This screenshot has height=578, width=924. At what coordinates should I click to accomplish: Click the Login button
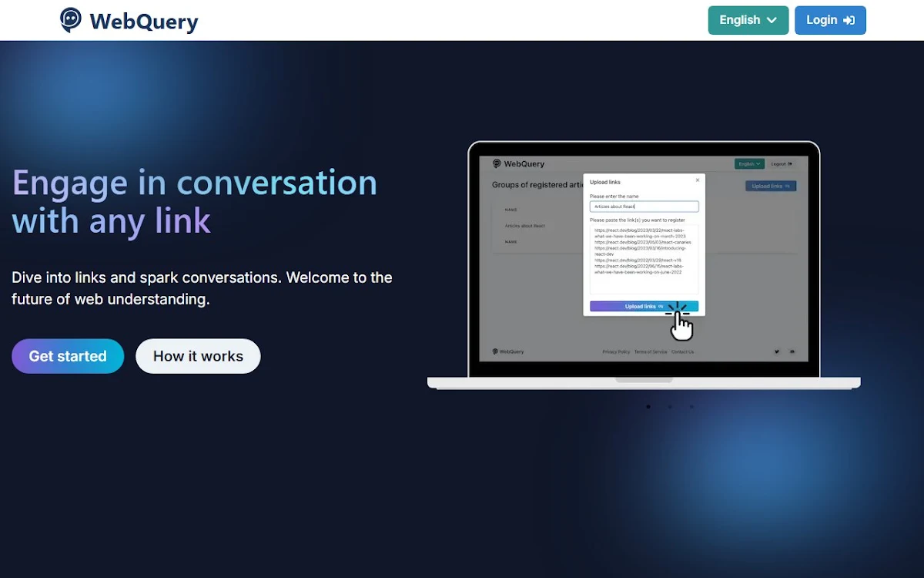(x=830, y=20)
